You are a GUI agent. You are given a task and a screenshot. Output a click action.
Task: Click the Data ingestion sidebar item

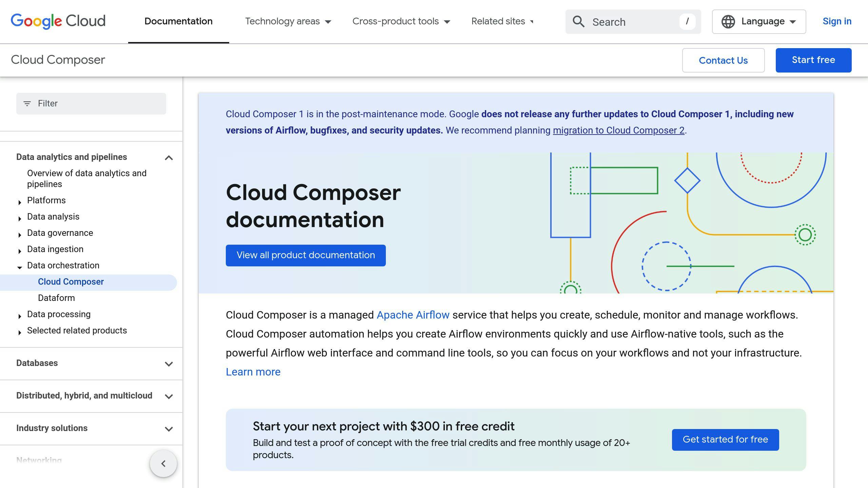click(x=55, y=249)
